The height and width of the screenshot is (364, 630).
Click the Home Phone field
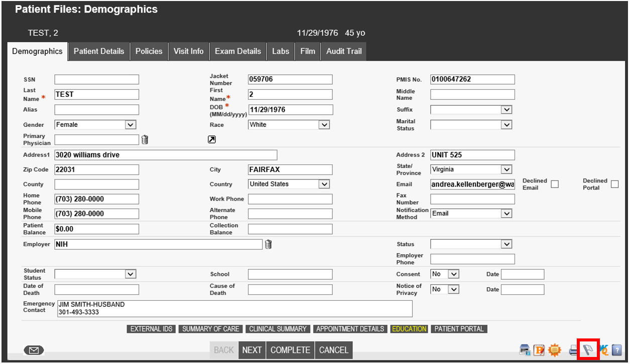click(97, 199)
